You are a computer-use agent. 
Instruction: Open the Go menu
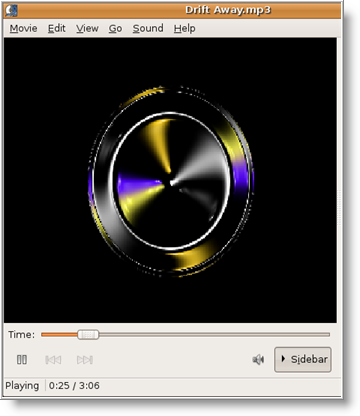pyautogui.click(x=115, y=29)
